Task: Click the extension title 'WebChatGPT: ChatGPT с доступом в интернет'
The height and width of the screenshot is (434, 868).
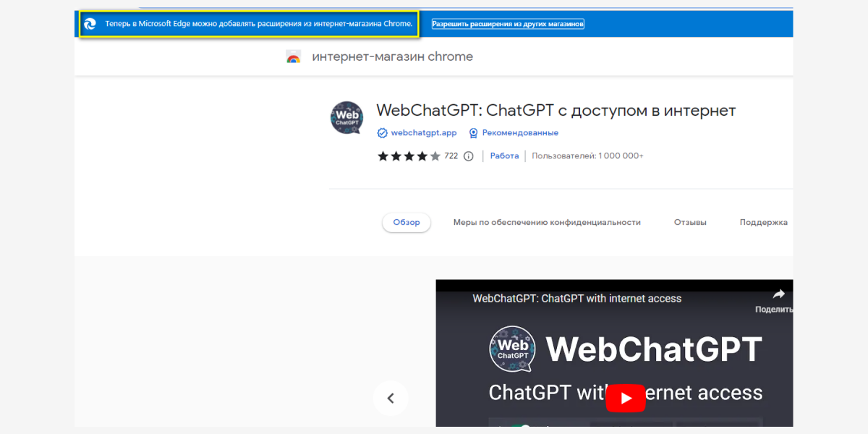Action: point(556,111)
